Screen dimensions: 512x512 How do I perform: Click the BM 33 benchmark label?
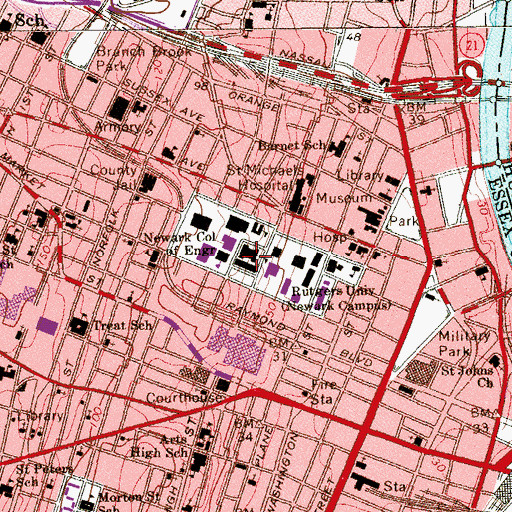pyautogui.click(x=481, y=420)
